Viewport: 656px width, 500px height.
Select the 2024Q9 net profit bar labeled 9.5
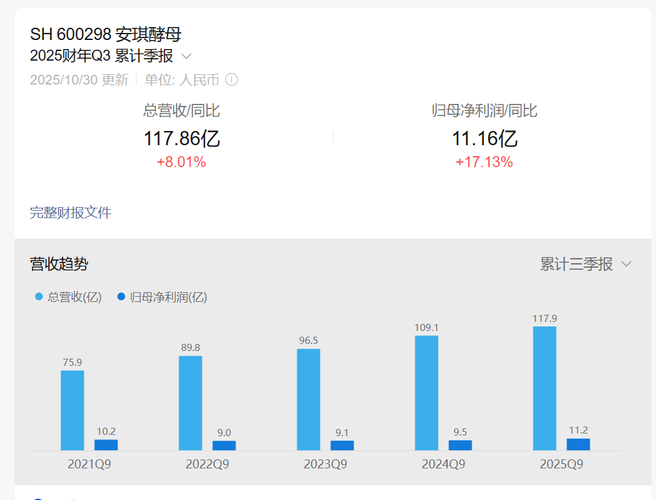(460, 445)
